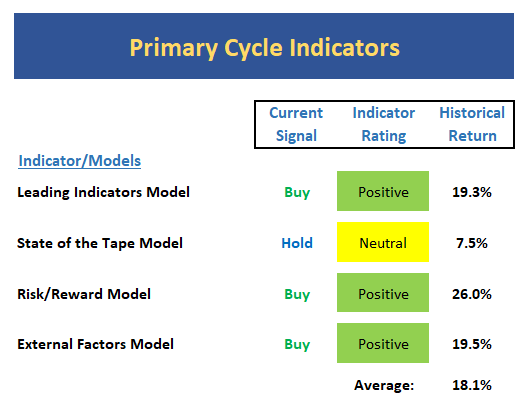Click the Leading Indicators Model label

pos(103,192)
